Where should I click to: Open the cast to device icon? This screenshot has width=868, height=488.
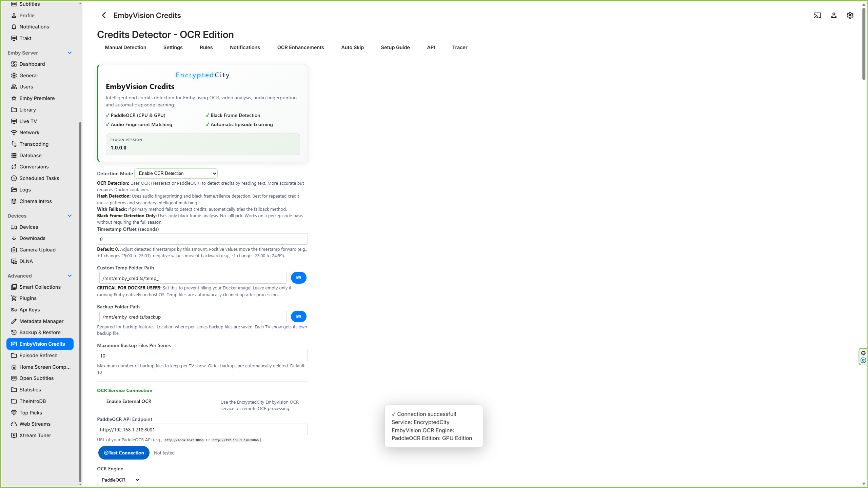tap(817, 15)
